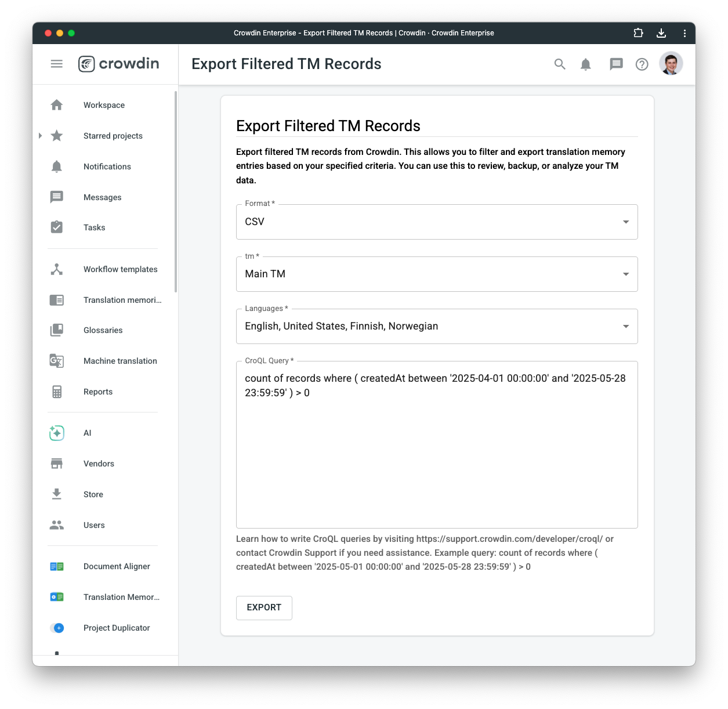The height and width of the screenshot is (709, 728).
Task: Click the Translation Memory app icon
Action: (57, 597)
